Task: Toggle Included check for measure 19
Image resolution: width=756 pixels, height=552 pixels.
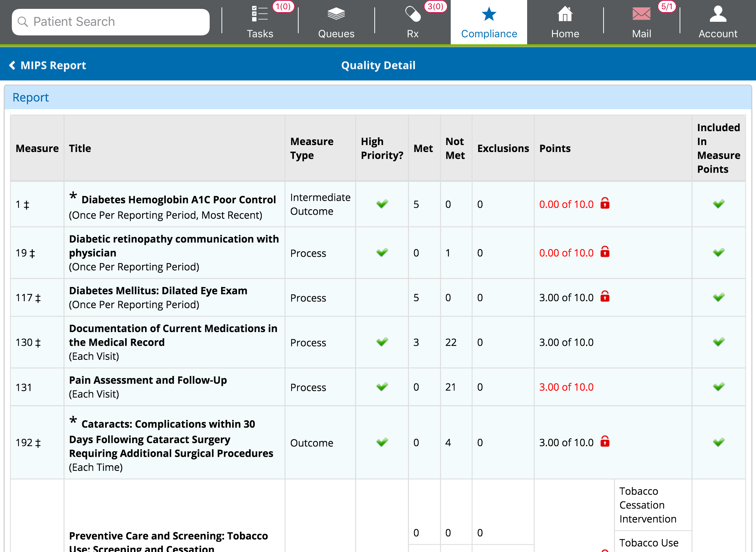Action: [x=718, y=253]
